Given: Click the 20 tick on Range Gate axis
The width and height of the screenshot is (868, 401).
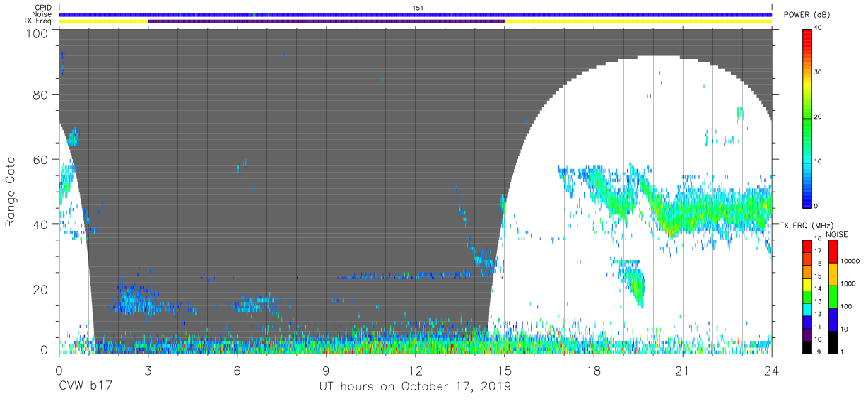Looking at the screenshot, I should pyautogui.click(x=42, y=289).
